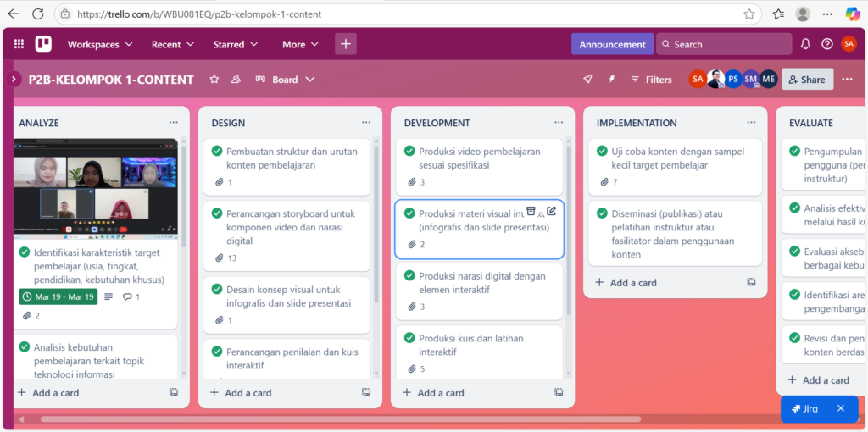The height and width of the screenshot is (432, 868).
Task: Click the edit pencil on Produksi materi visual card
Action: pos(552,211)
